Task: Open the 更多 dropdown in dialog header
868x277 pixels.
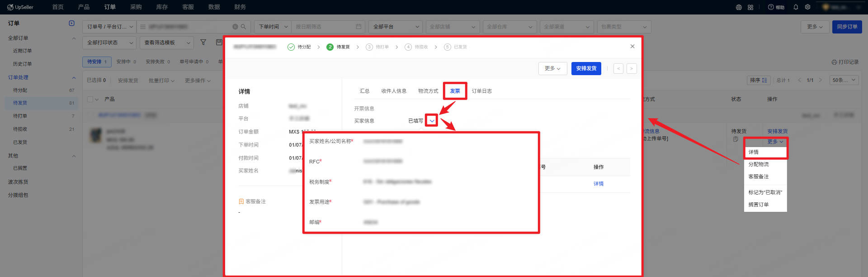Action: (x=552, y=68)
